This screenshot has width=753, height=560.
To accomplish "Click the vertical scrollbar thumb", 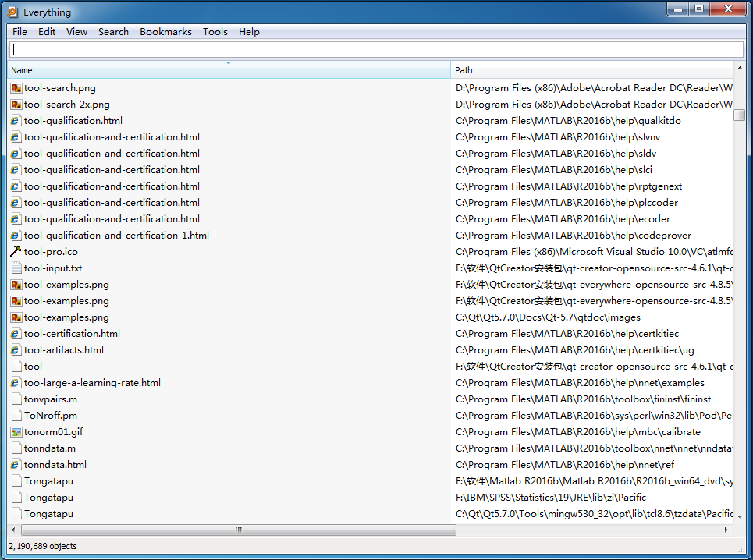I will click(x=740, y=115).
